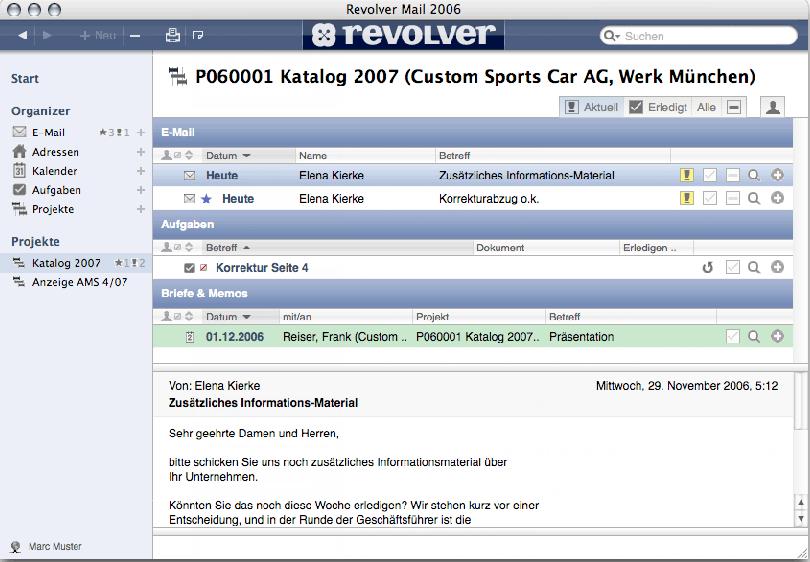Select the Alle filter tab
This screenshot has width=810, height=562.
(x=706, y=107)
